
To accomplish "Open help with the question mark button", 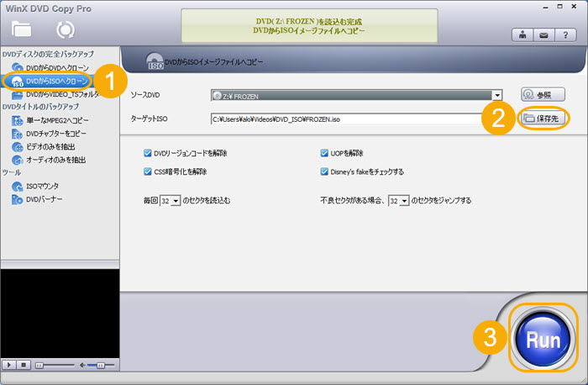I will point(565,35).
